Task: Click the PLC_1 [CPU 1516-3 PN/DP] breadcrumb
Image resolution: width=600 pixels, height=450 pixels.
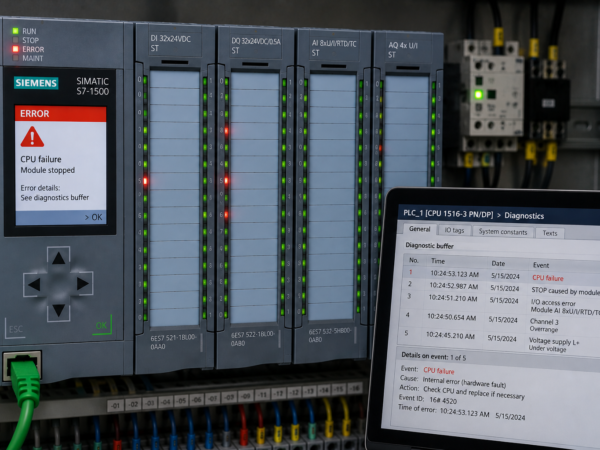Action: [448, 214]
